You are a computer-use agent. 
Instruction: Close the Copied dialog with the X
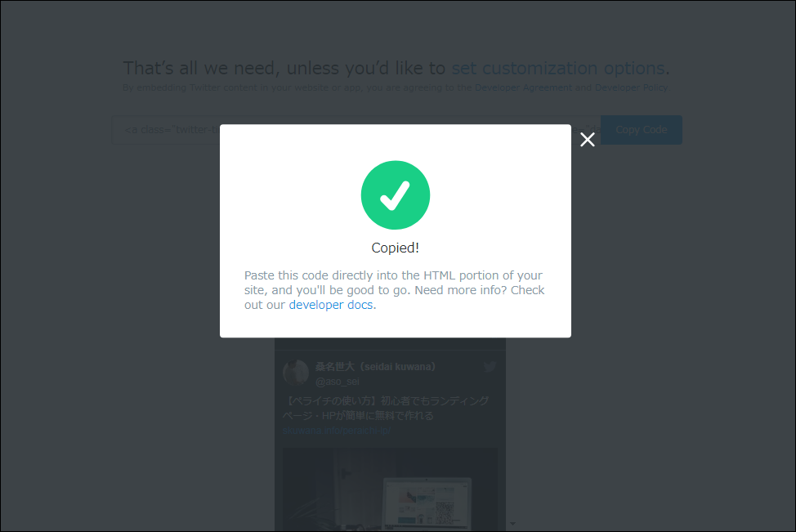pos(588,140)
